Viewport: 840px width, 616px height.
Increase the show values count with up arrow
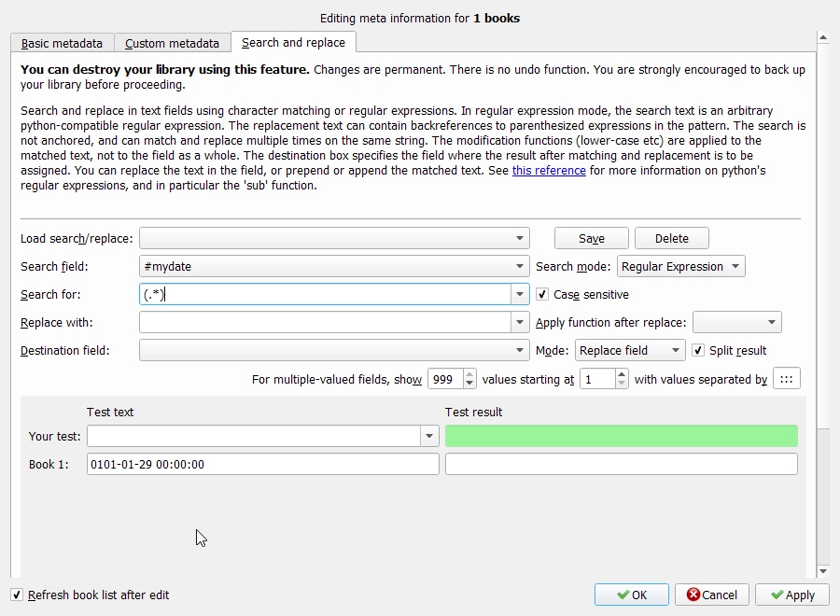[x=469, y=374]
